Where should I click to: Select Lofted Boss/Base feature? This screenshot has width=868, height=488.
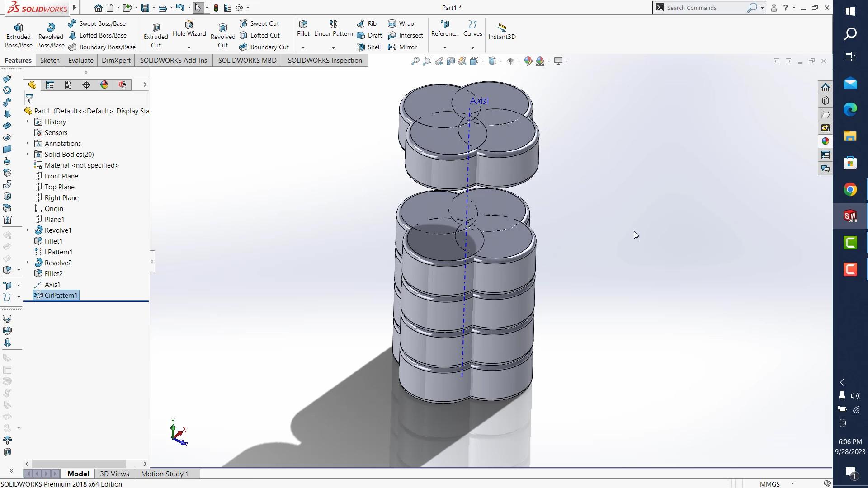(x=97, y=35)
